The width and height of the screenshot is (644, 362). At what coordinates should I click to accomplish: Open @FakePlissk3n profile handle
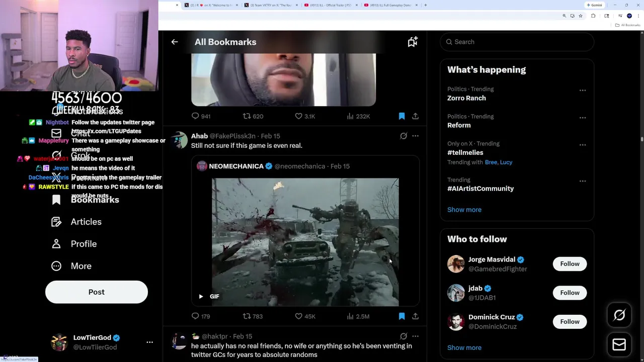[232, 136]
